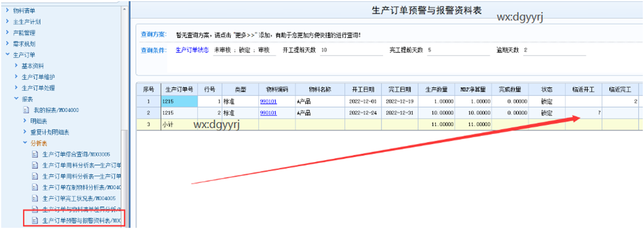
Task: Click the 序号 column header
Action: tap(148, 89)
